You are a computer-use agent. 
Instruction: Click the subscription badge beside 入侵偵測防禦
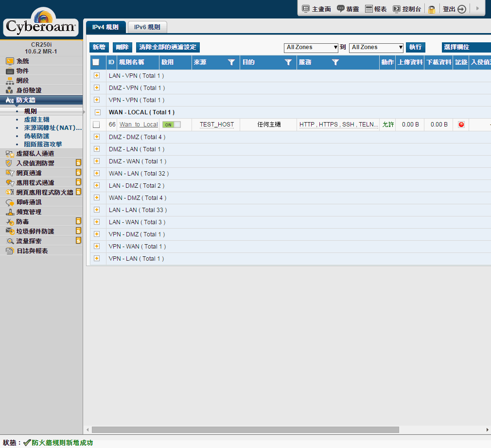click(79, 162)
